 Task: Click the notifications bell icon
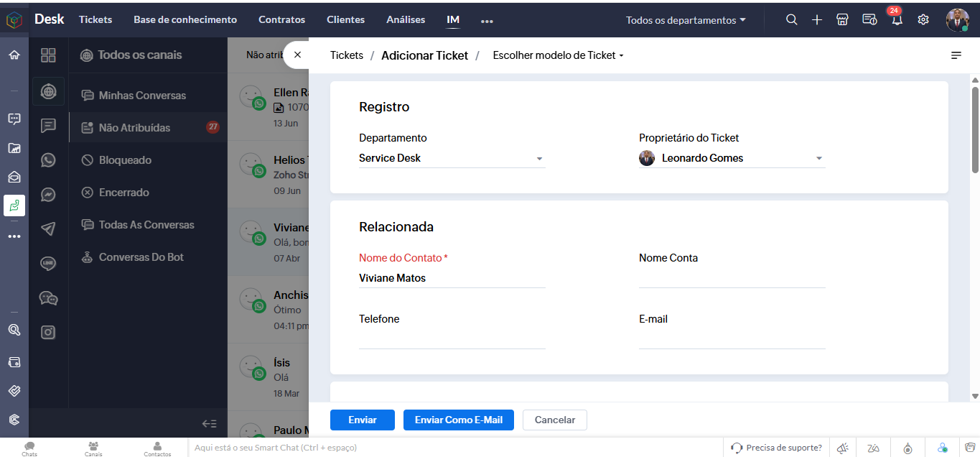896,20
